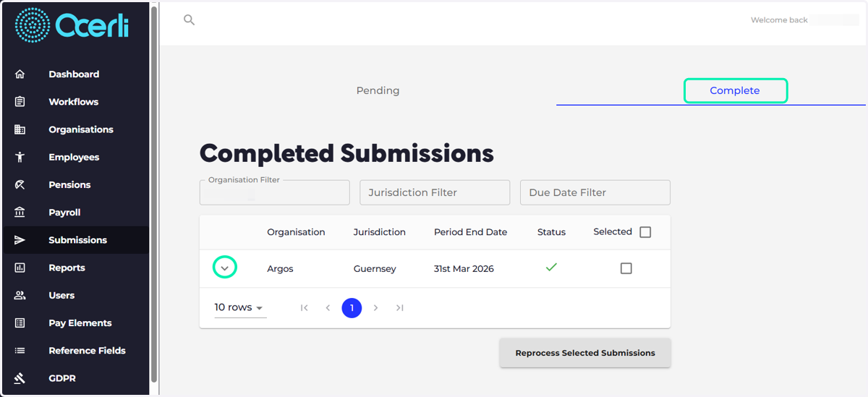This screenshot has height=397, width=868.
Task: Click the Ocerli logo
Action: pyautogui.click(x=72, y=26)
